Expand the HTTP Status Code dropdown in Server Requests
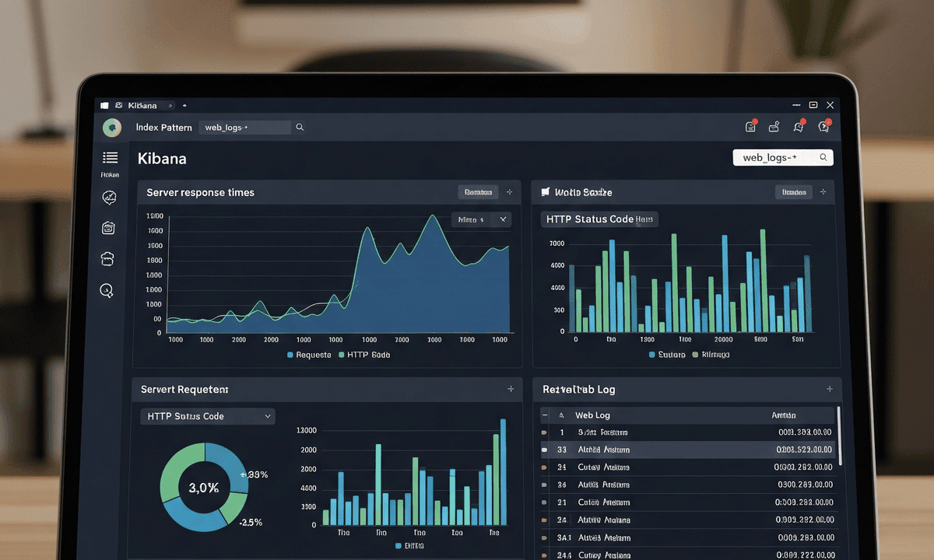Screen dimensions: 934x560 coord(207,416)
